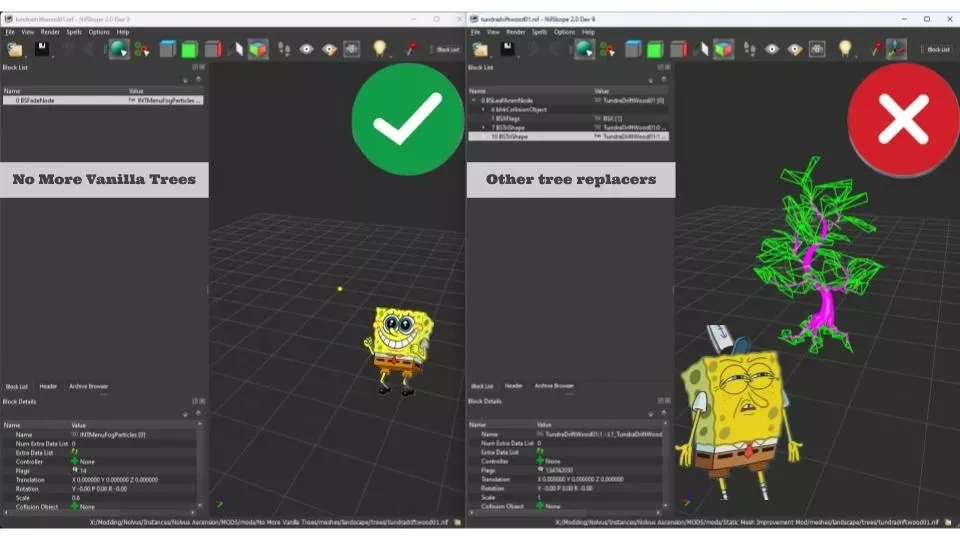Switch to the Header tab in right window
Image resolution: width=960 pixels, height=540 pixels.
point(514,386)
